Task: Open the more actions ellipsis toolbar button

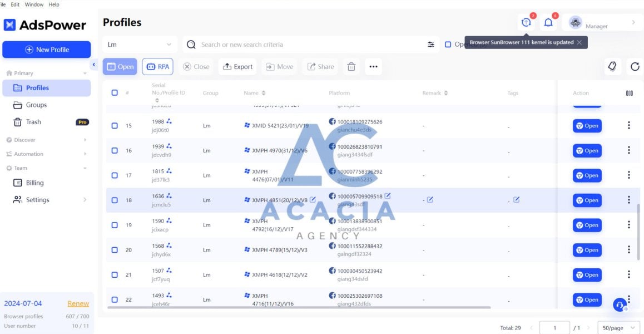Action: click(373, 67)
